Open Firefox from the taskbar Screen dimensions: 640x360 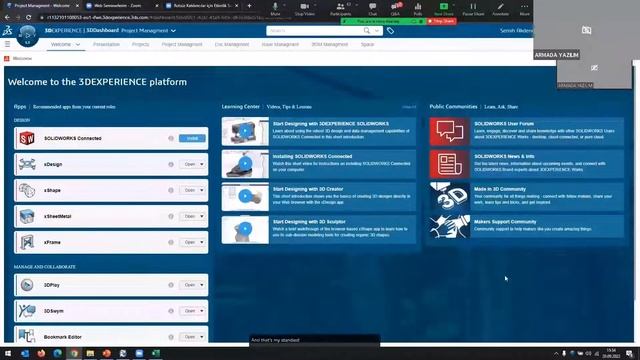point(41,353)
